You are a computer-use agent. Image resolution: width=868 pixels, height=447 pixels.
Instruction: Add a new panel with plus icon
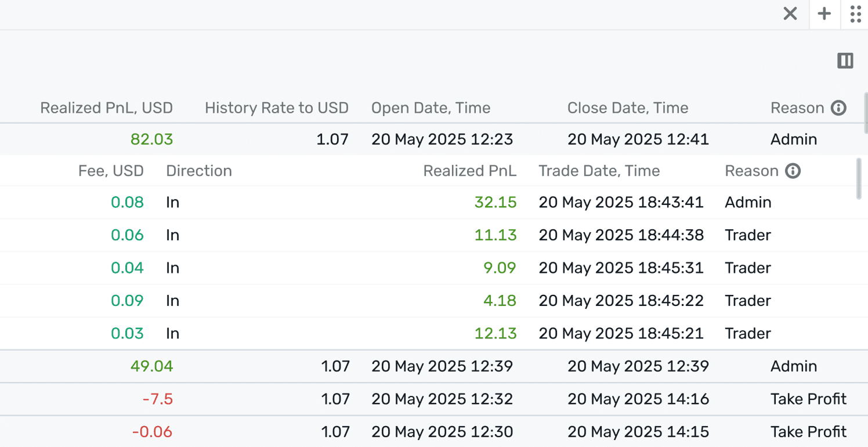coord(824,14)
